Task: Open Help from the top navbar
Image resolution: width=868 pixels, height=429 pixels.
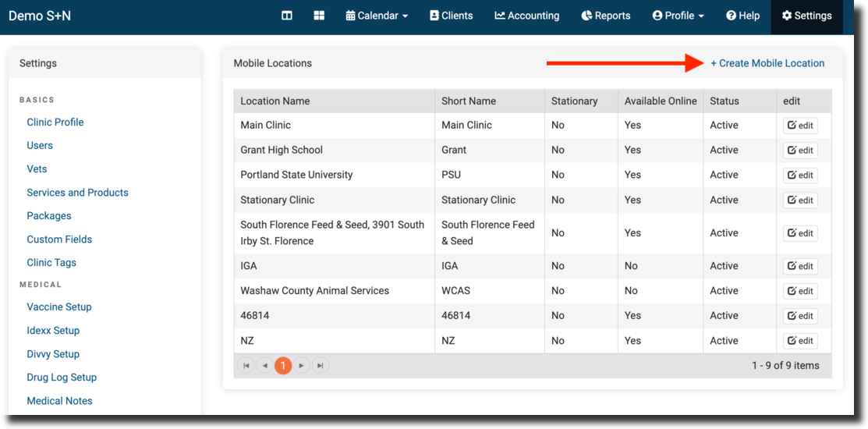Action: pos(742,16)
